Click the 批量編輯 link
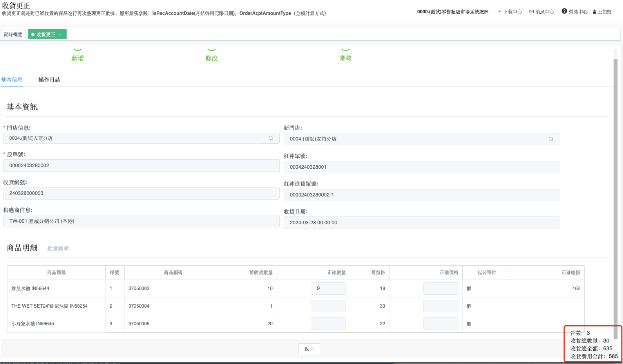The image size is (623, 364). click(58, 249)
